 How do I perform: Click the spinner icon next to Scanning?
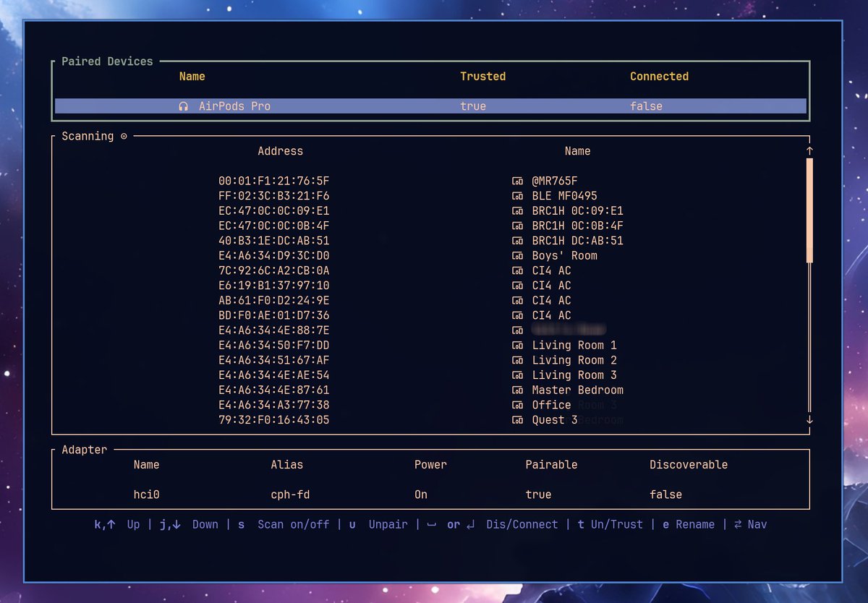(125, 135)
